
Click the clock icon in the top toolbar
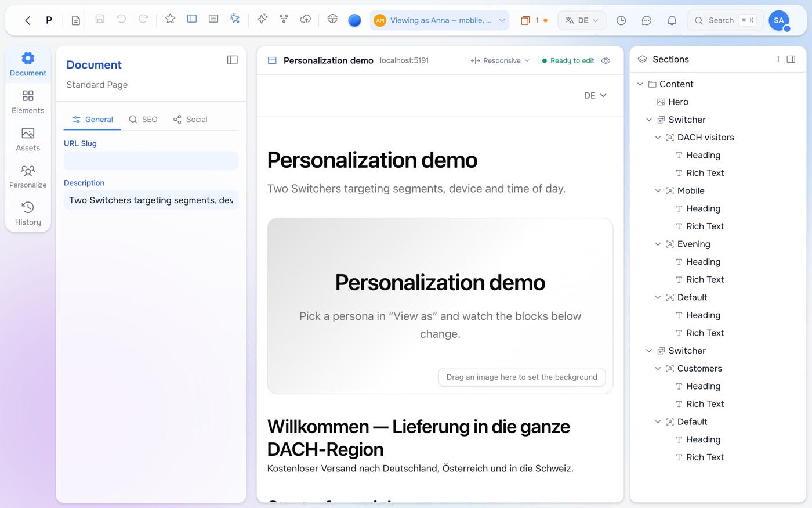click(621, 20)
